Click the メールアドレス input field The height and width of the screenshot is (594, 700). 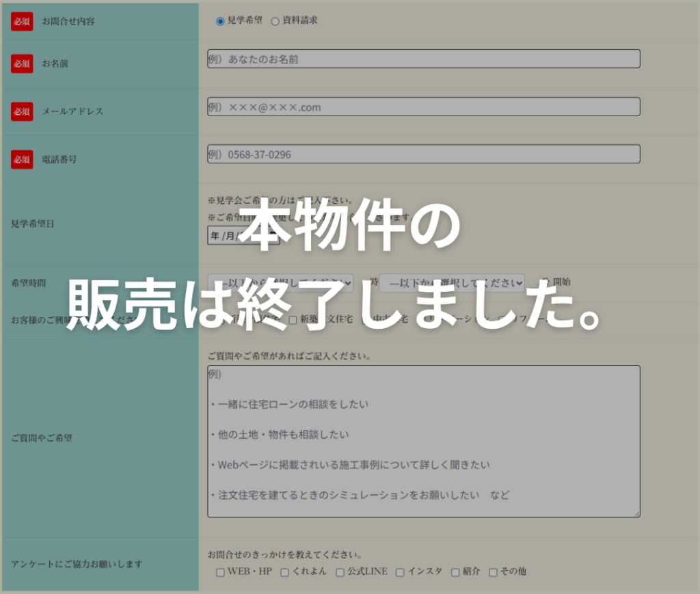[423, 107]
